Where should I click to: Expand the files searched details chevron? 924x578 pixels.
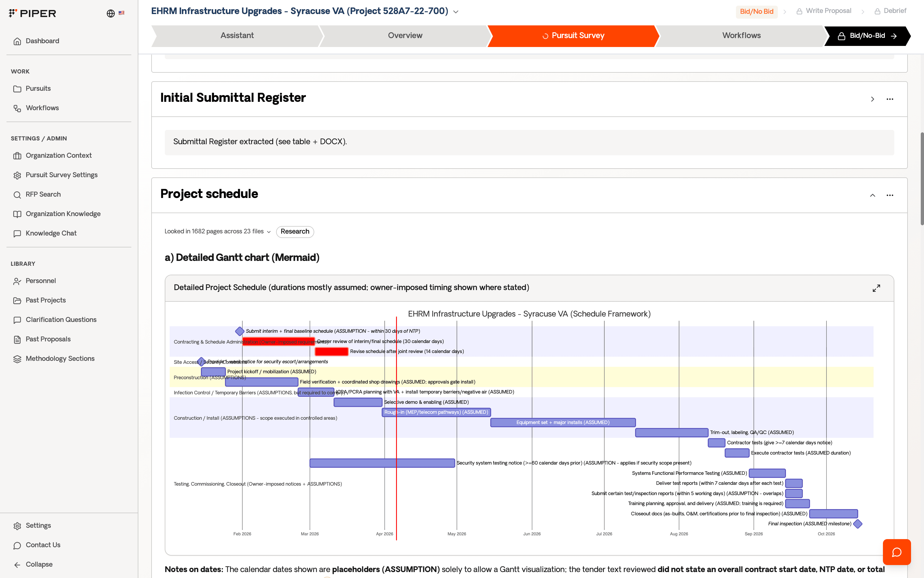pos(269,232)
